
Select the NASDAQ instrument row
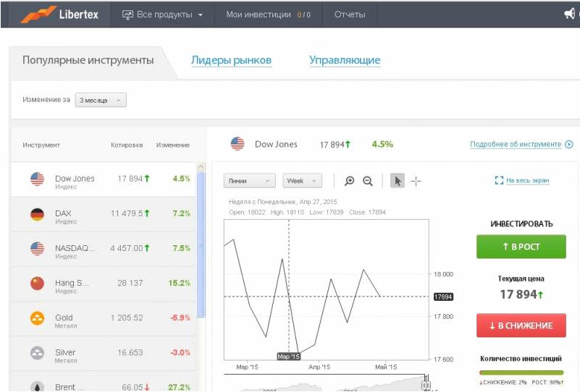pos(104,249)
